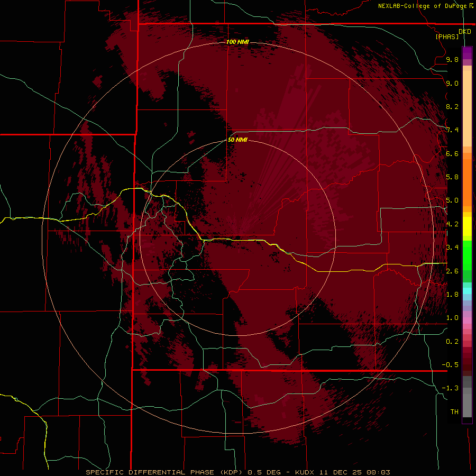Click the -0.5 scale value

tap(450, 365)
